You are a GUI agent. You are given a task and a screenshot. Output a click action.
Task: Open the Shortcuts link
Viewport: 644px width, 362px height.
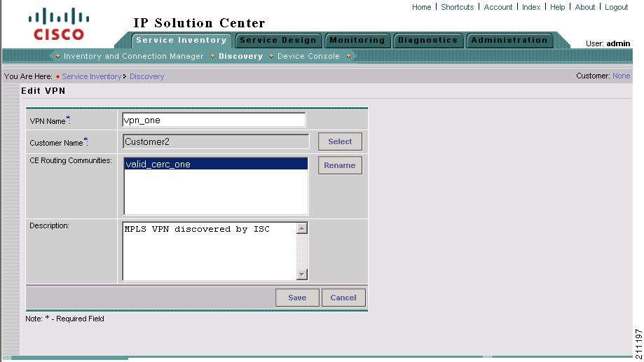pyautogui.click(x=457, y=7)
